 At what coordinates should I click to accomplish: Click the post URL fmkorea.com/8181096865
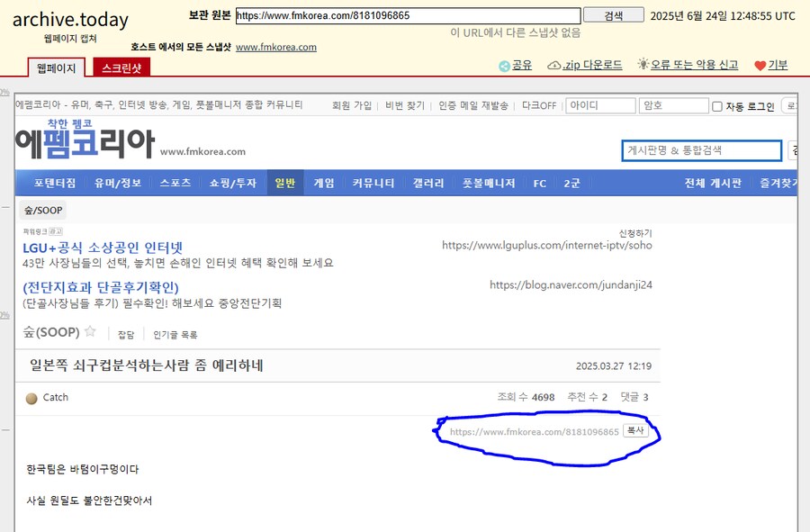pyautogui.click(x=534, y=432)
